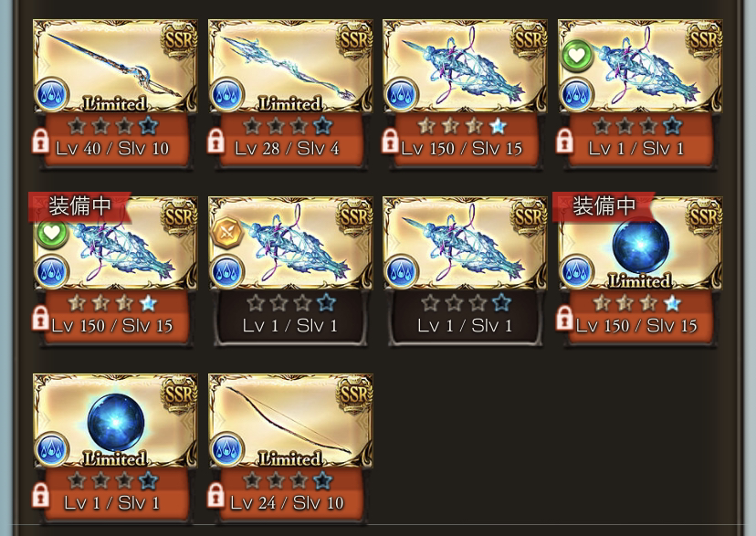The width and height of the screenshot is (756, 536).
Task: Click the SSR rarity badge on the trident card
Action: pyautogui.click(x=354, y=40)
